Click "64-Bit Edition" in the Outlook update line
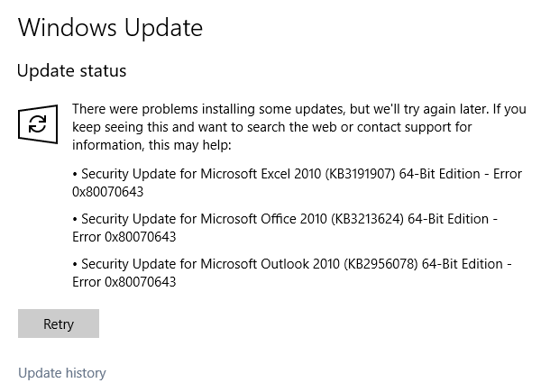Image resolution: width=541 pixels, height=392 pixels. (x=463, y=264)
